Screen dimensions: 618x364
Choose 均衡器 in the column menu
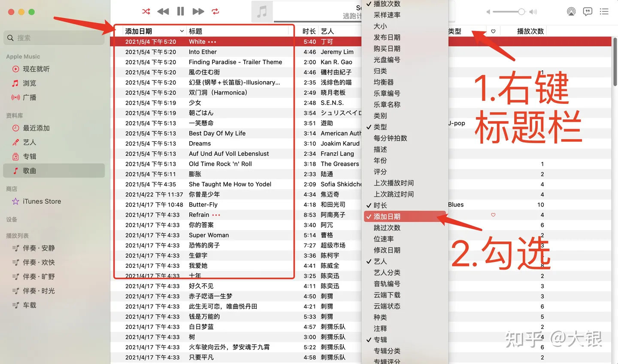406,82
